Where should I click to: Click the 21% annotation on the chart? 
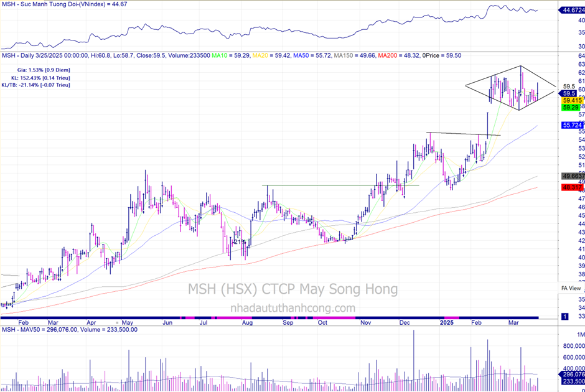point(238,241)
